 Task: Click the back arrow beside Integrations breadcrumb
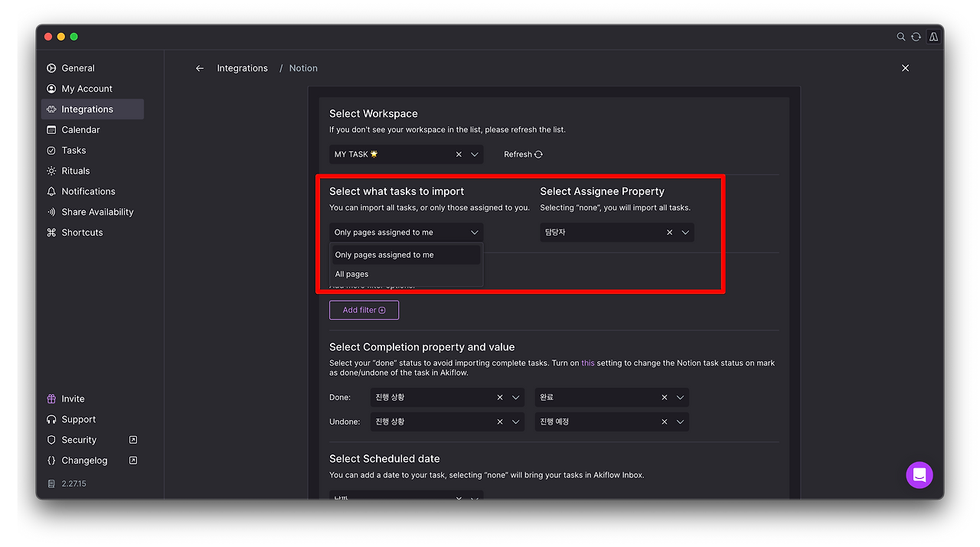[200, 68]
